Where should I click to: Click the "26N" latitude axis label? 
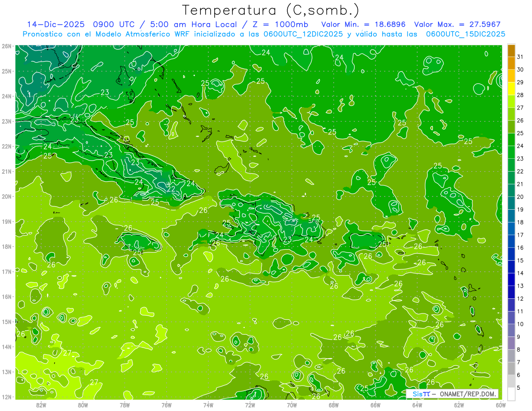click(7, 46)
